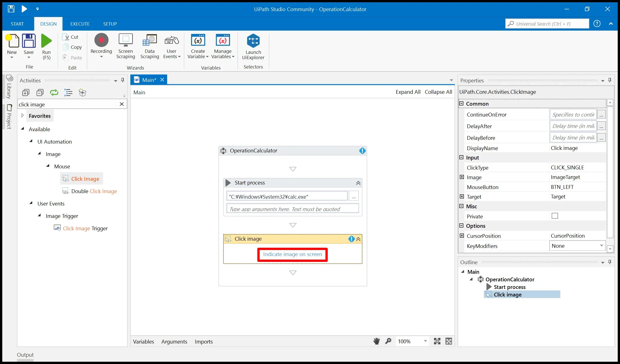Click Expand All icon in Activities panel
Viewport: 620px width, 364px height.
26,93
